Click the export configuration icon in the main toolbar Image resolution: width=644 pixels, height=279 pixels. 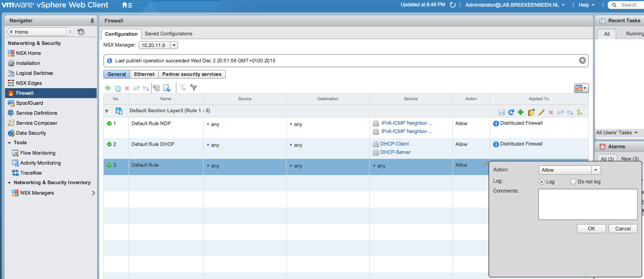coord(156,88)
